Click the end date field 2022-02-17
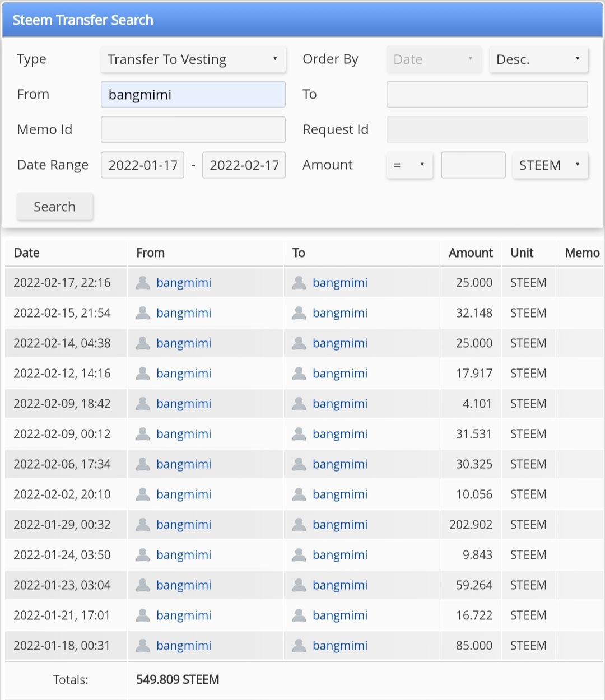 (244, 165)
